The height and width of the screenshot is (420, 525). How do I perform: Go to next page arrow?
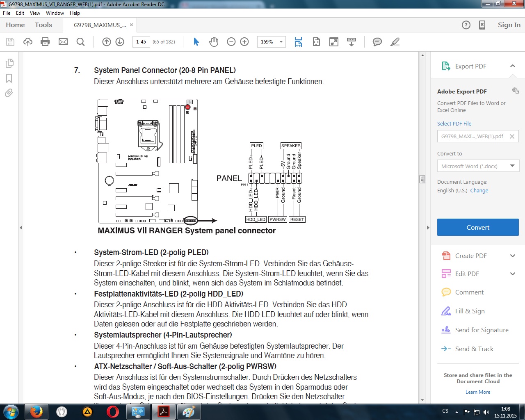pyautogui.click(x=120, y=42)
